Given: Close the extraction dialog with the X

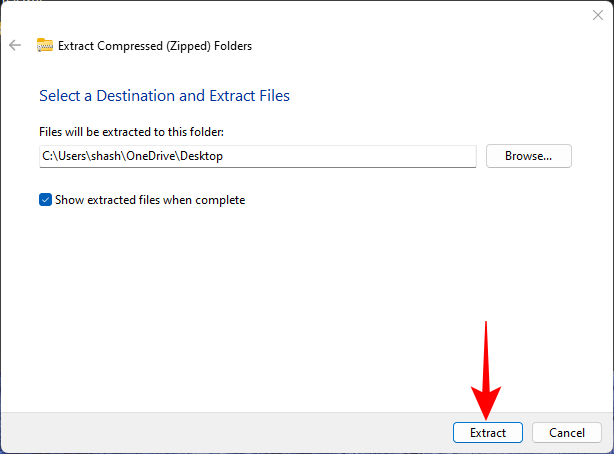Looking at the screenshot, I should (x=597, y=15).
